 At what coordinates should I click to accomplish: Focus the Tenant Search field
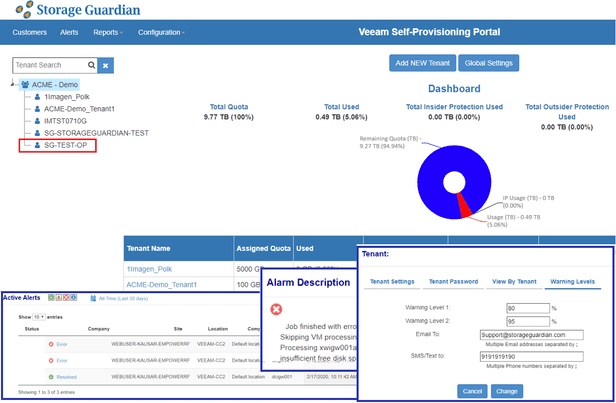[50, 65]
